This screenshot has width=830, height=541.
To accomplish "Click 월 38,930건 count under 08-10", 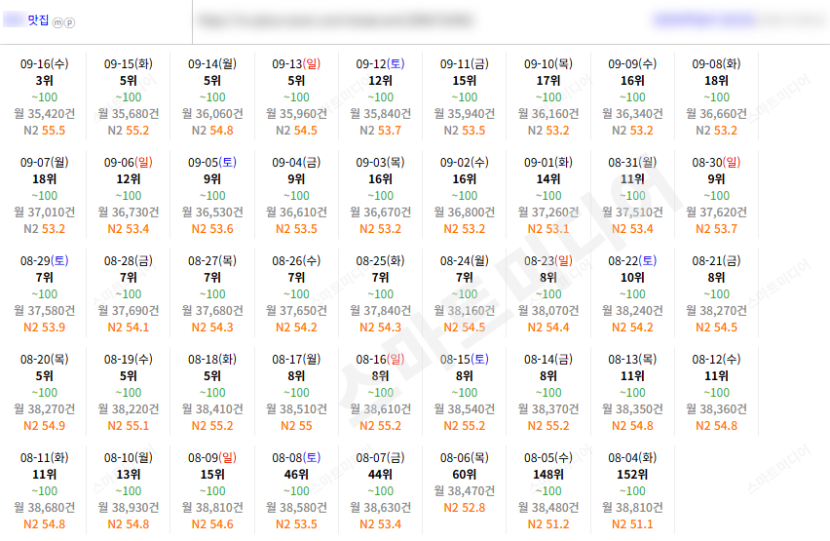I will coord(128,507).
